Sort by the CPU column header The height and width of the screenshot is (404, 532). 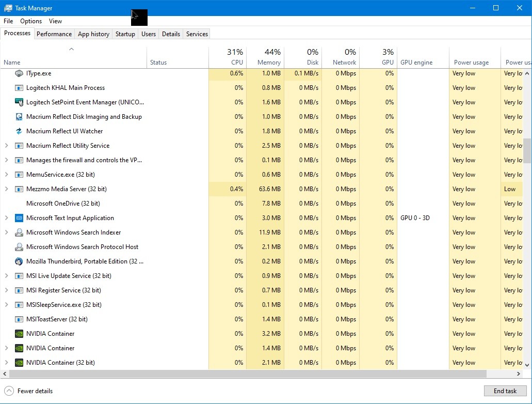click(228, 57)
